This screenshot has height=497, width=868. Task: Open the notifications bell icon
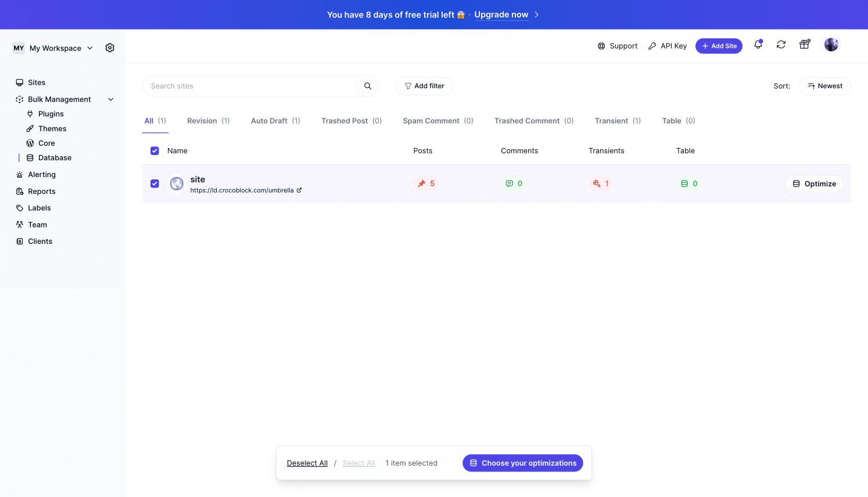click(758, 44)
